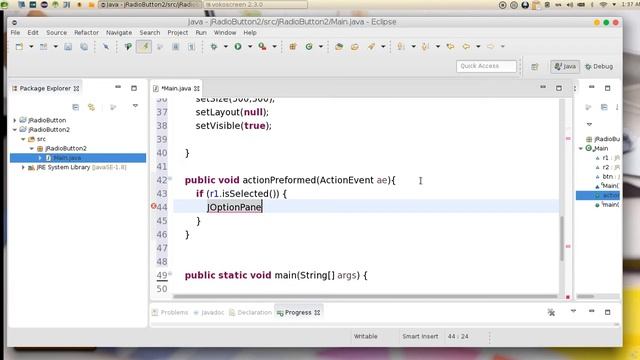Screen dimensions: 640x360
Task: Toggle code folding at line 42
Action: coord(170,178)
